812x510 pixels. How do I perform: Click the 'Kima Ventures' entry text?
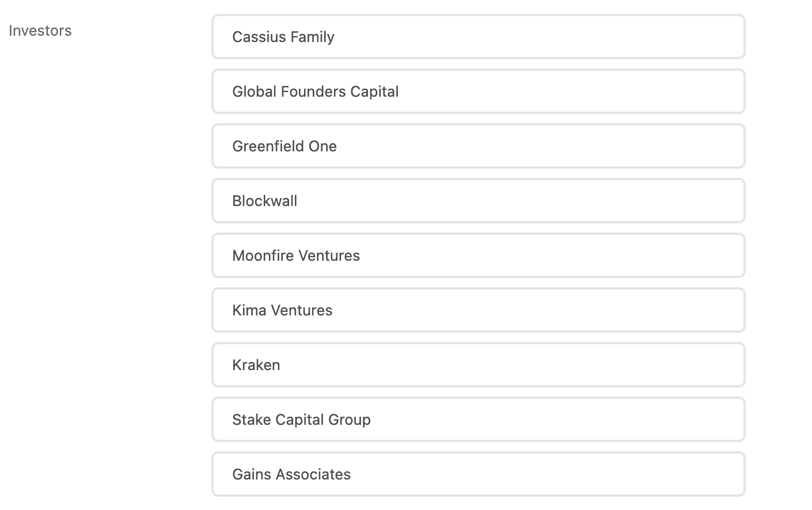[x=282, y=310]
